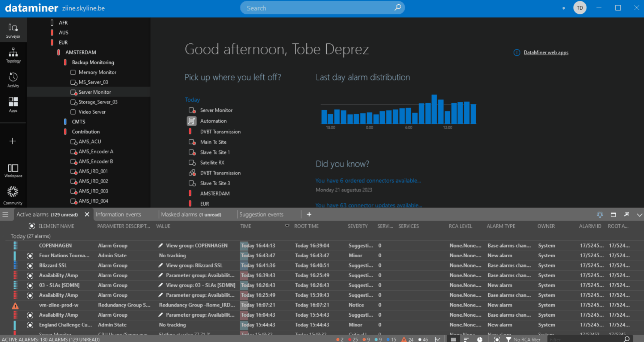Open DataMiner web apps link

[x=546, y=52]
